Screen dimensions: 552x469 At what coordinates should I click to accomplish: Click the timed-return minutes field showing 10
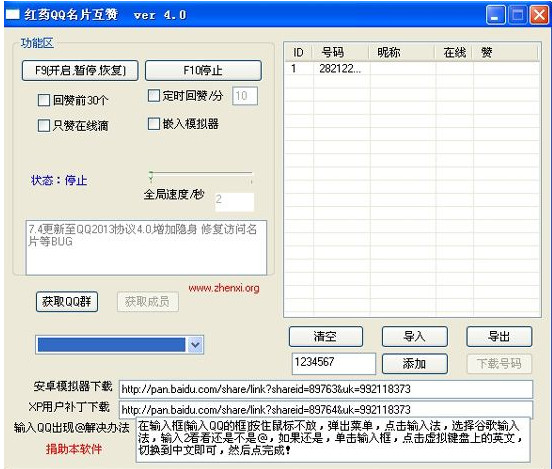pyautogui.click(x=245, y=96)
